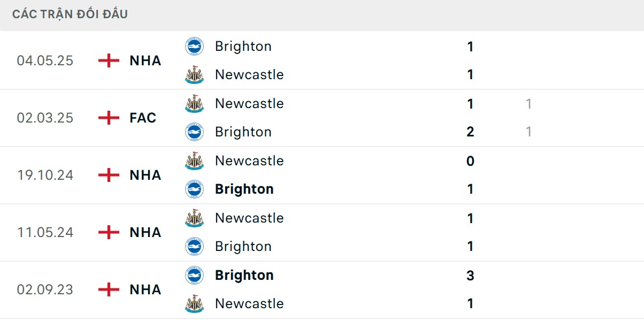Click the NHA competition label in the top row
This screenshot has width=644, height=328.
[x=144, y=60]
